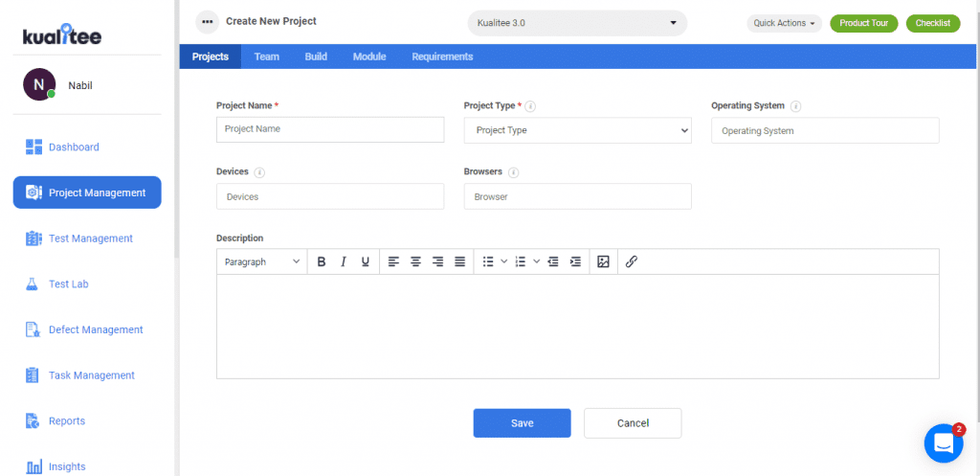Center align description text

[415, 262]
